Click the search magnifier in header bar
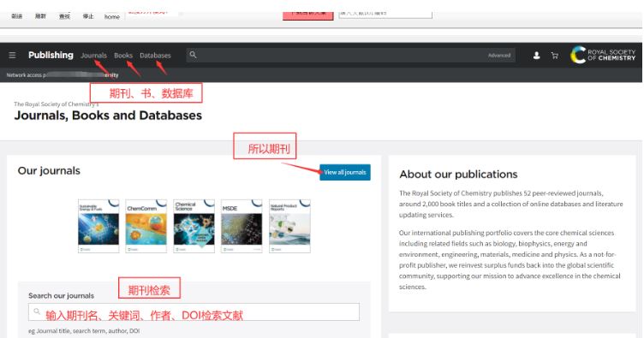 [193, 55]
